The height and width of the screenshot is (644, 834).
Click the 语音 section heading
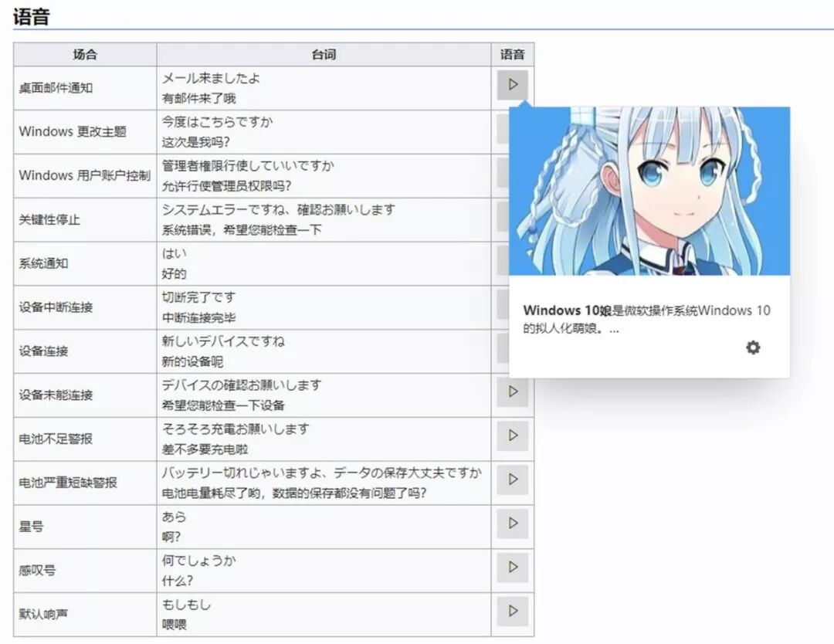(32, 16)
